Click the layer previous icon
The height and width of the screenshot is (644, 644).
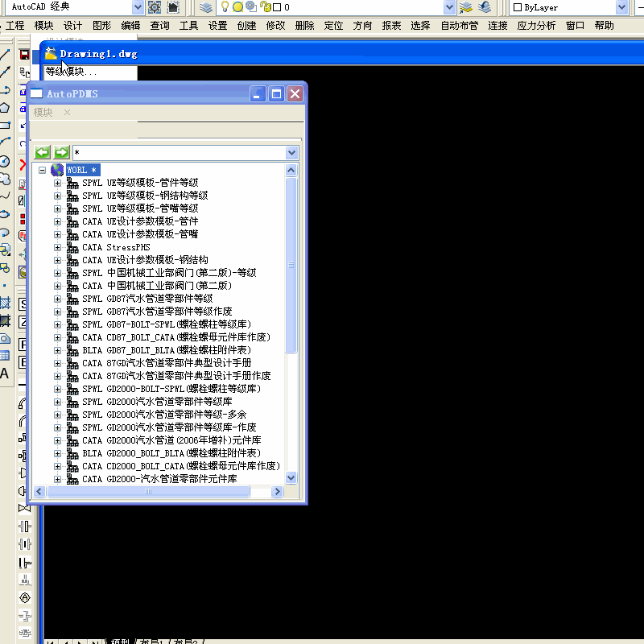coord(485,7)
